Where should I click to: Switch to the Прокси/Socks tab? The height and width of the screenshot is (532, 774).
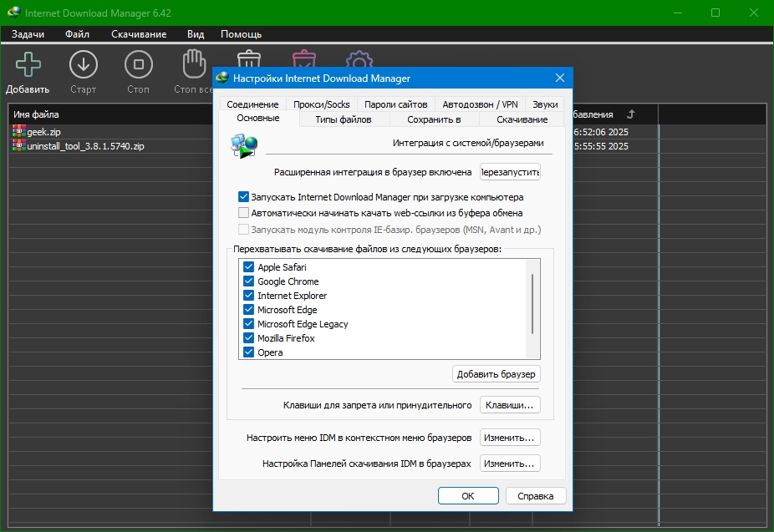click(x=321, y=104)
